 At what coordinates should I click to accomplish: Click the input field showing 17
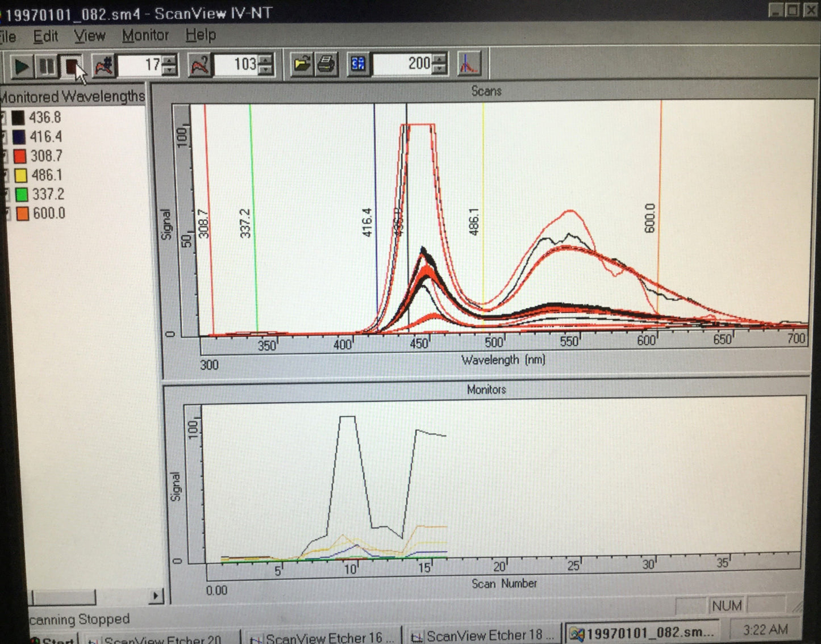coord(140,65)
